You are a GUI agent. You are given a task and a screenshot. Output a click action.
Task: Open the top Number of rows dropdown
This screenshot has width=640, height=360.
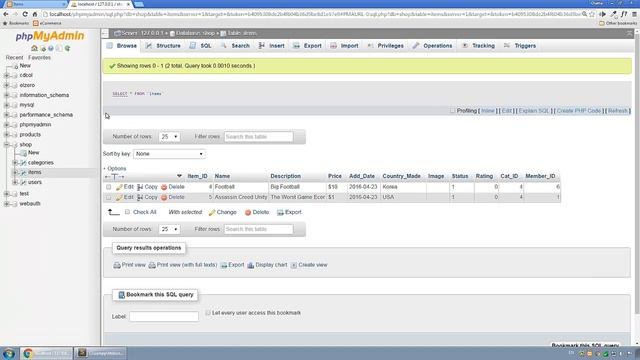[169, 137]
